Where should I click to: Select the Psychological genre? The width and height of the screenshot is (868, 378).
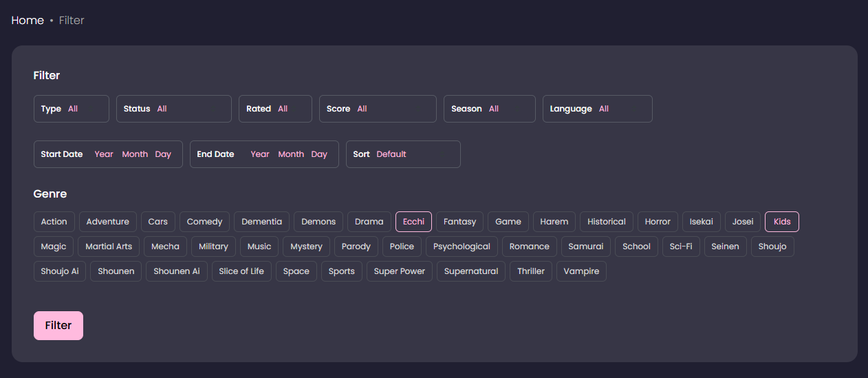[x=462, y=246]
